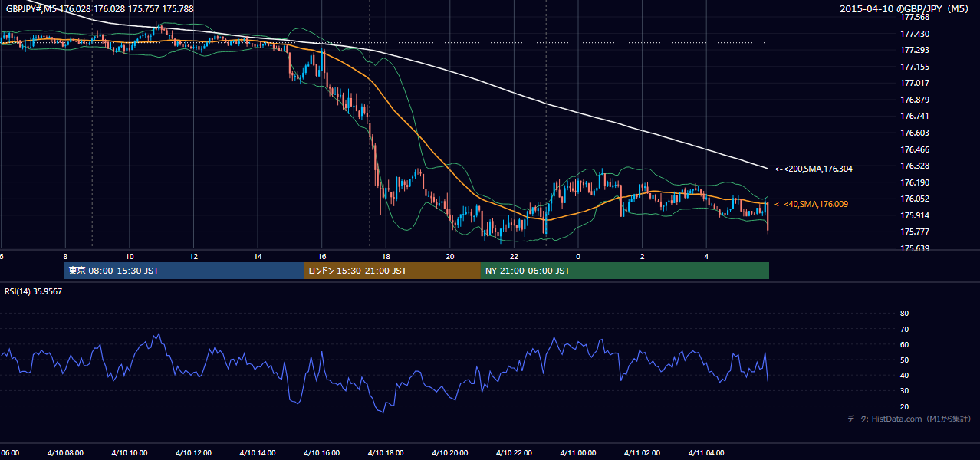The height and width of the screenshot is (460, 980).
Task: Click the 4/11 04:00 time axis label
Action: click(706, 453)
